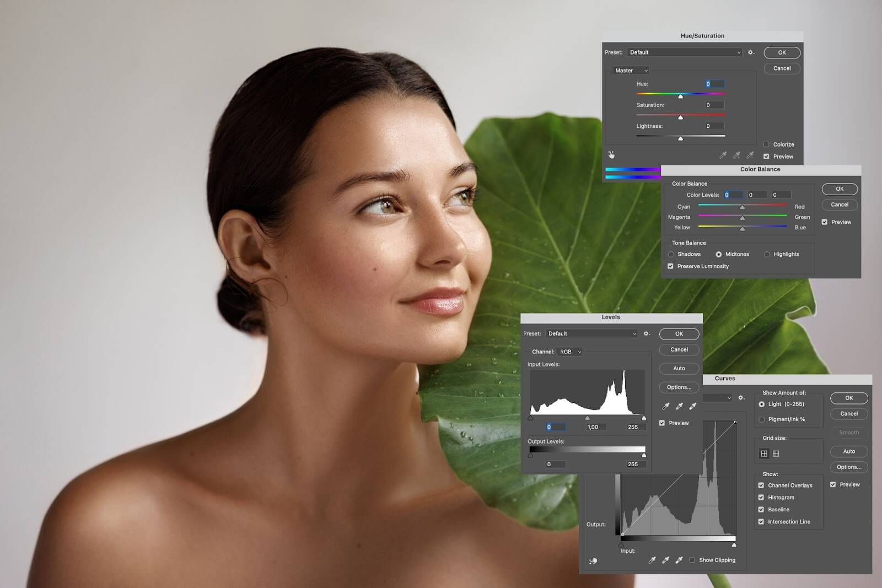Click the Cyan-Red slider handle
Viewport: 882px width, 588px height.
743,208
